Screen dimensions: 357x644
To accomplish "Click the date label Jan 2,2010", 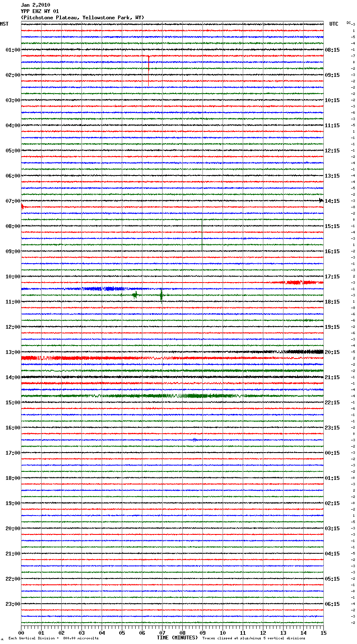I will (x=35, y=5).
